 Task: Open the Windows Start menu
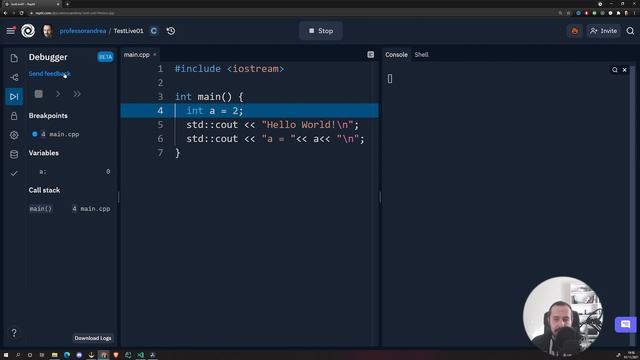point(6,355)
